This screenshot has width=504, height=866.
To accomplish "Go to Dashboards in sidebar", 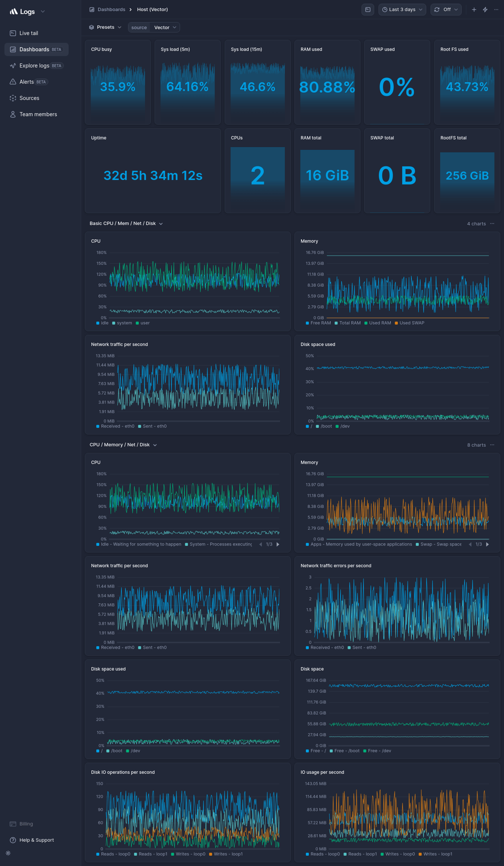I will [36, 49].
